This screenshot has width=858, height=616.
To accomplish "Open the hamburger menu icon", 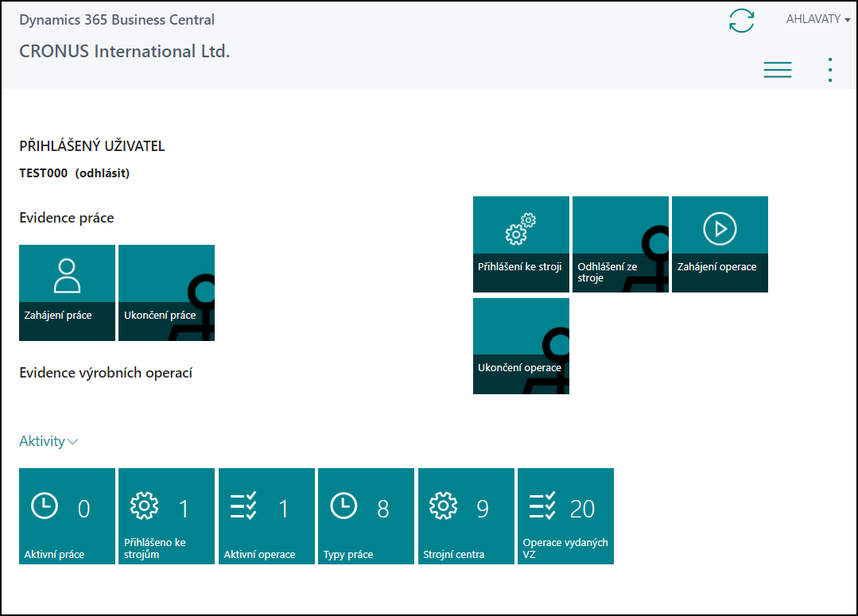I will tap(778, 70).
